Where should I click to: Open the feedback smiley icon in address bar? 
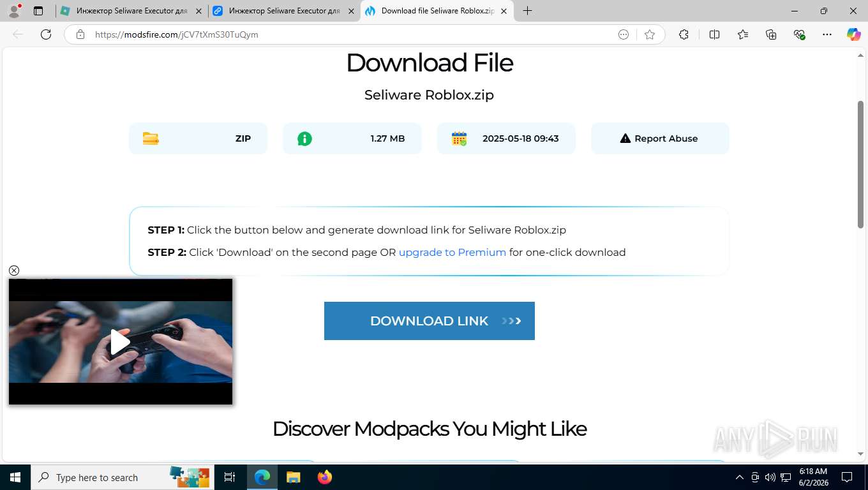tap(624, 34)
